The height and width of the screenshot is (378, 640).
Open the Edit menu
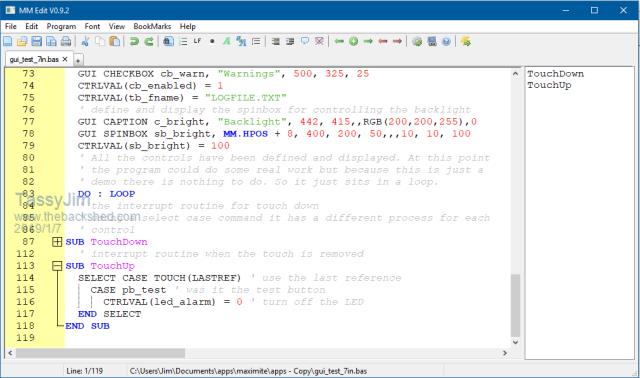[x=31, y=26]
